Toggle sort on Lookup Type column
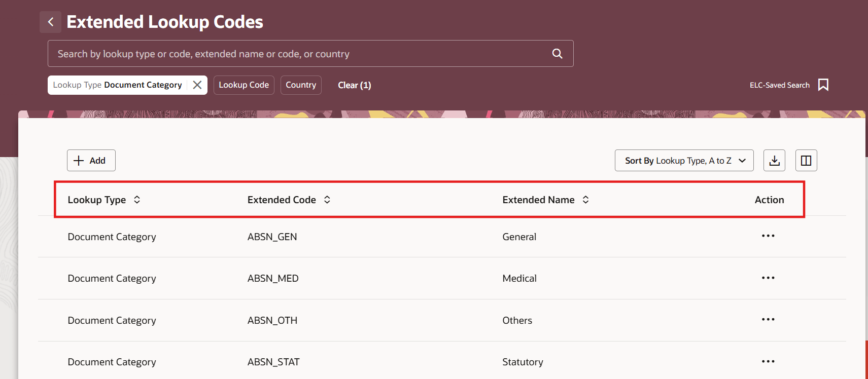The width and height of the screenshot is (868, 379). pyautogui.click(x=137, y=200)
